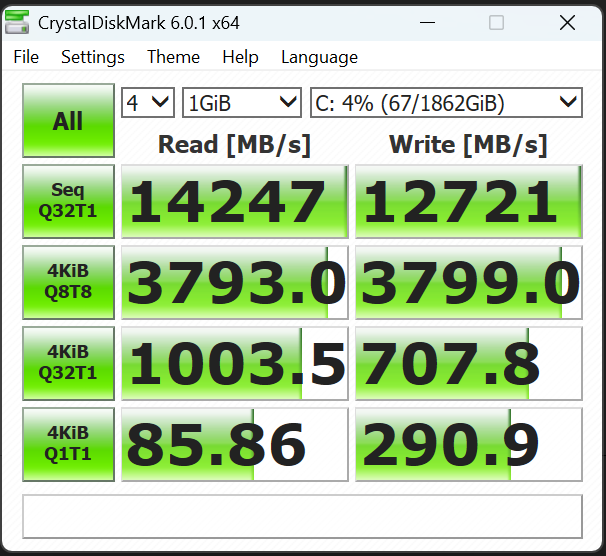Maximize the CrystalDiskMark window
Screen dimensions: 606x556
click(x=496, y=22)
